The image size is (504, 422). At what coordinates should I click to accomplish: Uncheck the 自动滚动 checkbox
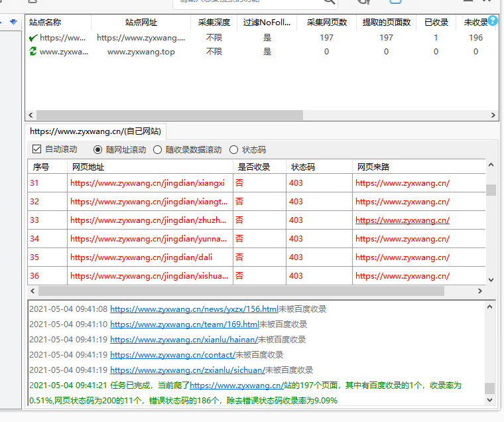[37, 149]
